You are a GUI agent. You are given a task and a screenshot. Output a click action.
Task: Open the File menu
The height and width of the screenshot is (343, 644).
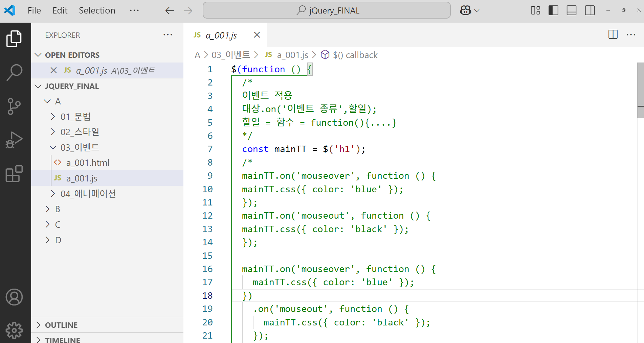pos(34,10)
